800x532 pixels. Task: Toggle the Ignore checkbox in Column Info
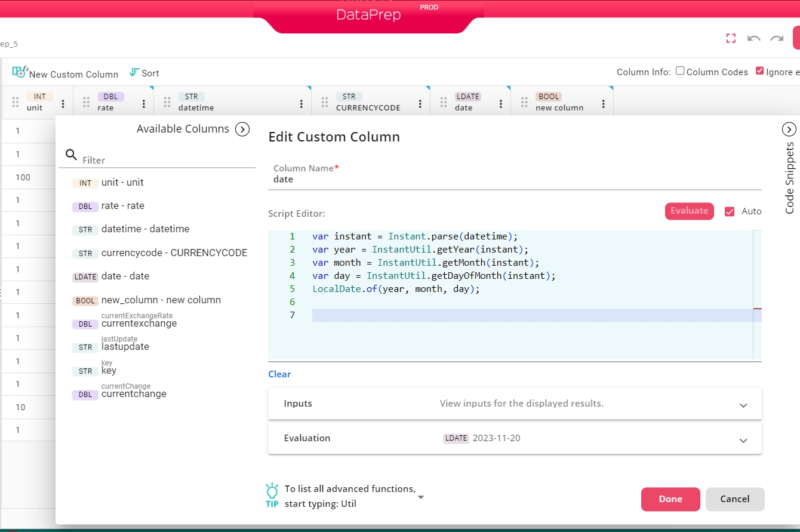(759, 71)
